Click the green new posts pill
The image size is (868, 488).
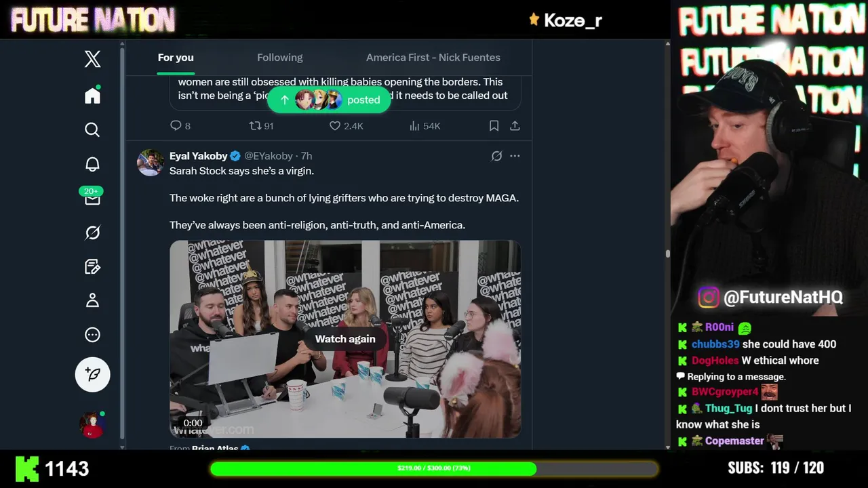[x=329, y=100]
